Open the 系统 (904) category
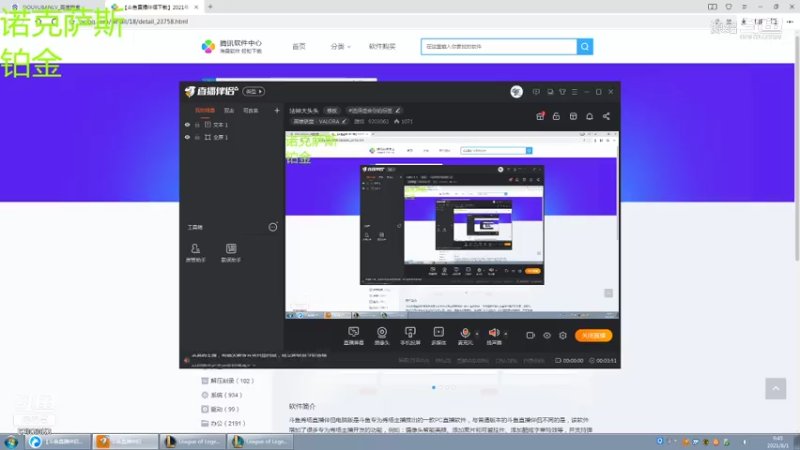800x450 pixels. click(221, 395)
